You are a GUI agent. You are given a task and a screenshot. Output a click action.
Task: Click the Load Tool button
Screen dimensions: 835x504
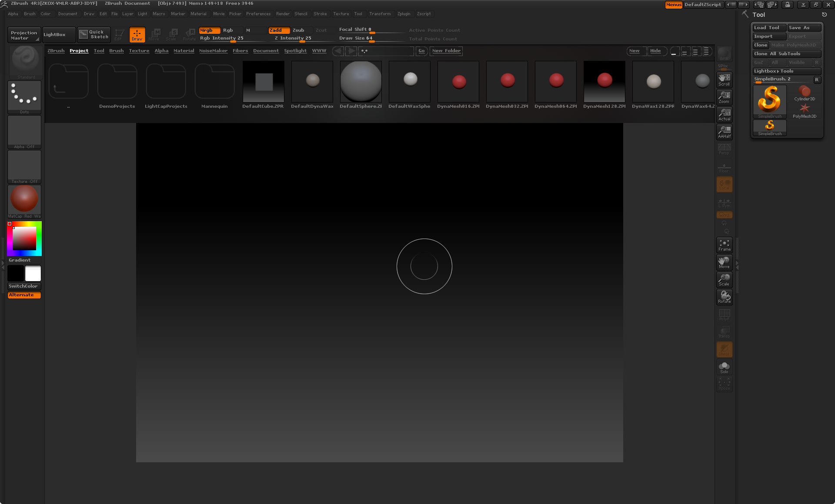pos(769,28)
